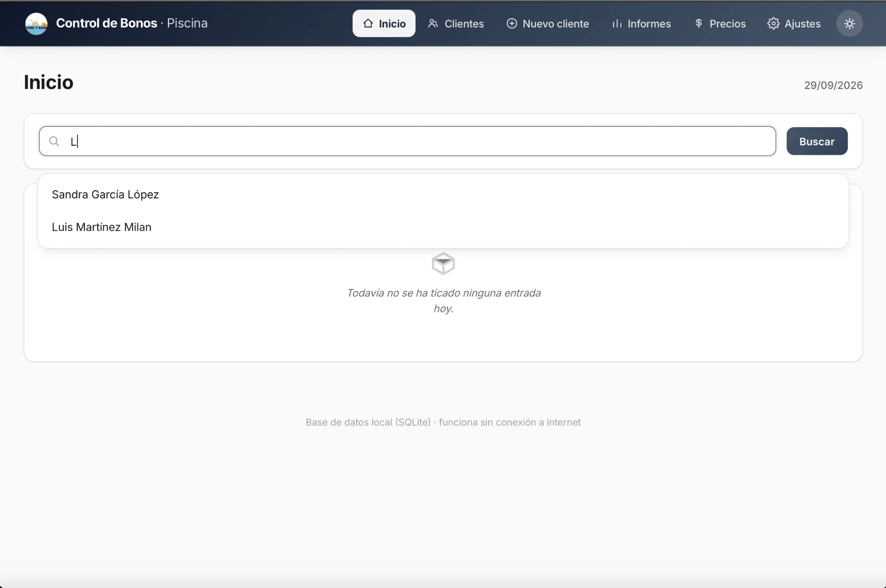Screen dimensions: 886x588
Task: Toggle the light/dark theme sun button
Action: pyautogui.click(x=849, y=23)
